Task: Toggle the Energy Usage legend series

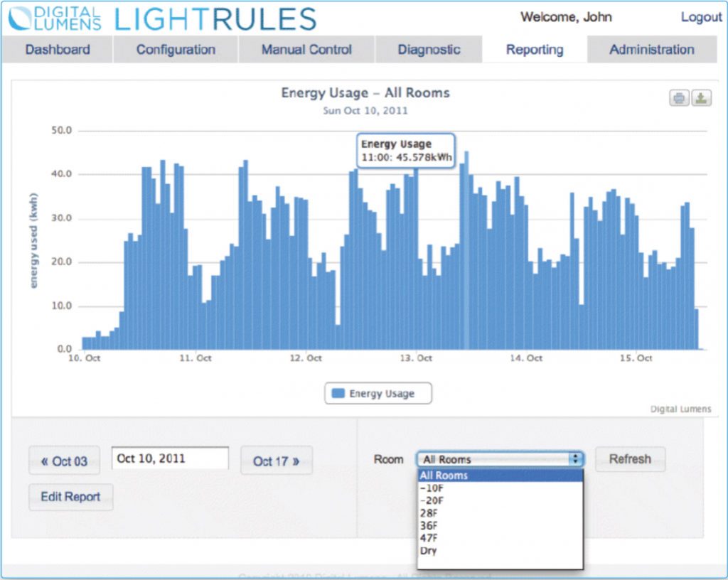Action: pos(378,394)
